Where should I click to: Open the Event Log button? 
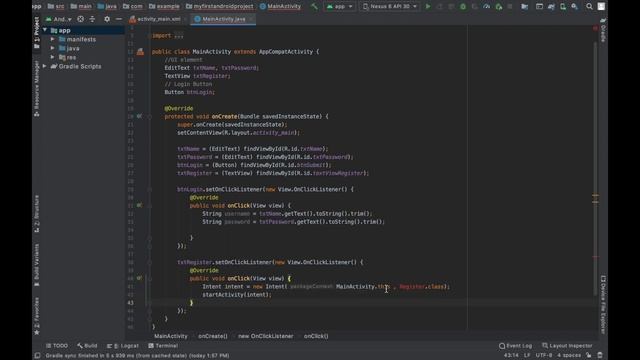click(515, 346)
